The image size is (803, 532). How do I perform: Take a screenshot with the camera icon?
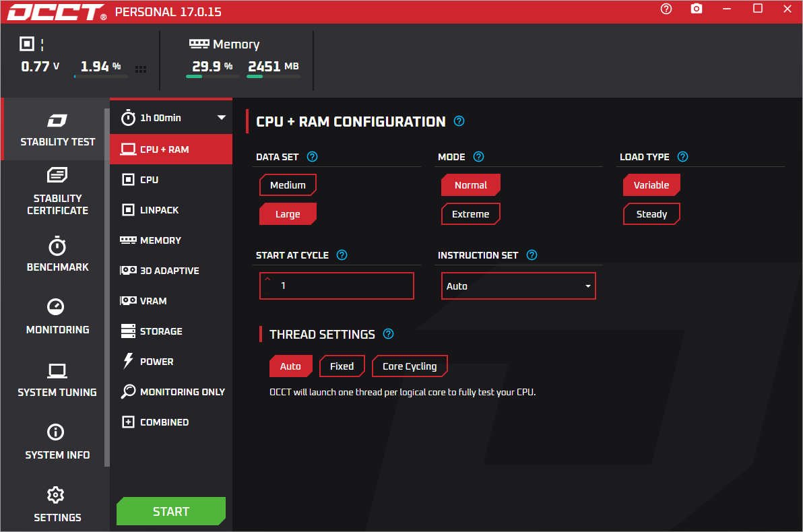tap(697, 9)
